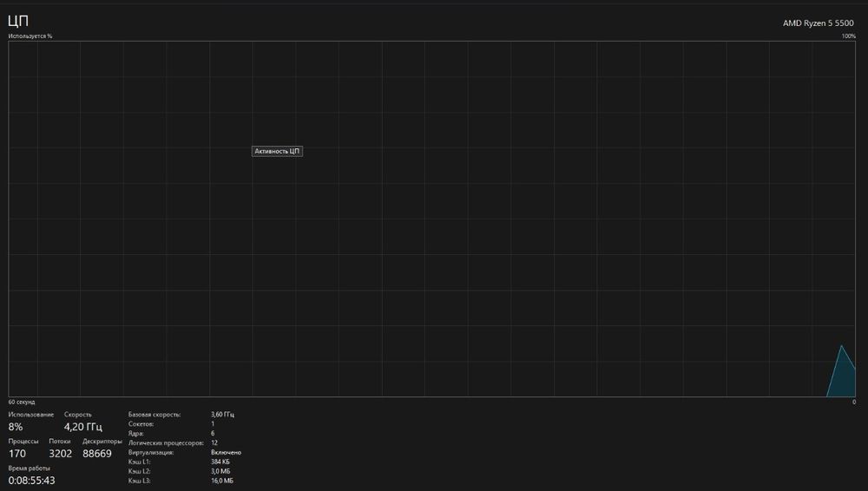Screen dimensions: 868x491
Task: Select the 88669 handles value
Action: pyautogui.click(x=97, y=454)
